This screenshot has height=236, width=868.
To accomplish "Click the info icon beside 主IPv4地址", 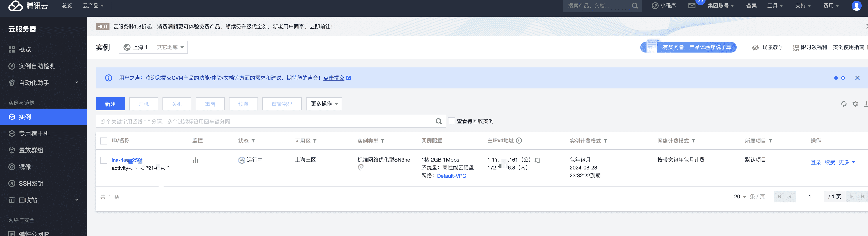I will pyautogui.click(x=519, y=141).
